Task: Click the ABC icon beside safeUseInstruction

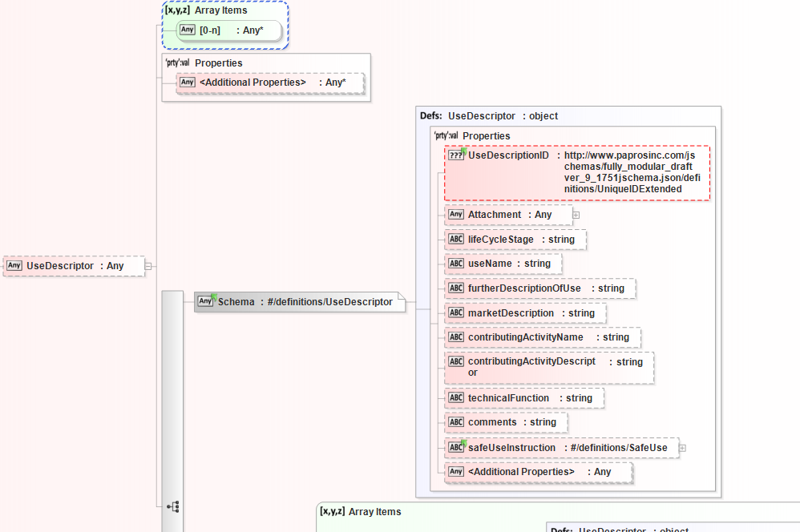Action: click(x=456, y=447)
